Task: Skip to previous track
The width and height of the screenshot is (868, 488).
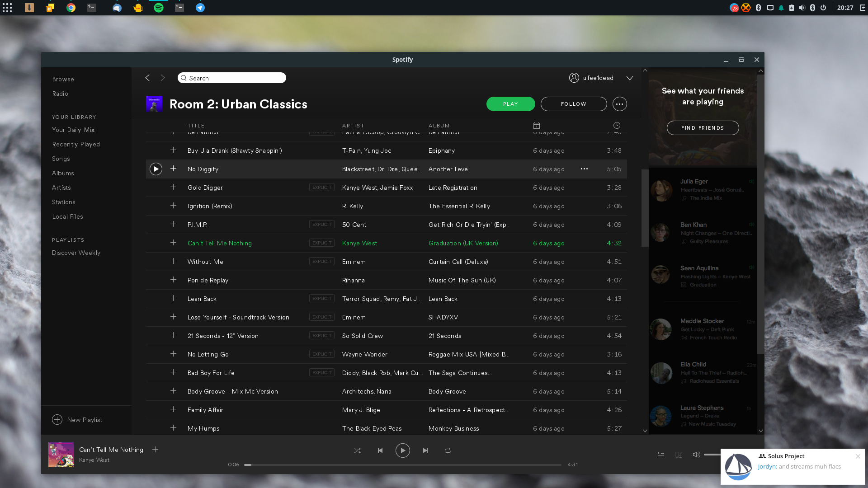Action: (x=380, y=450)
